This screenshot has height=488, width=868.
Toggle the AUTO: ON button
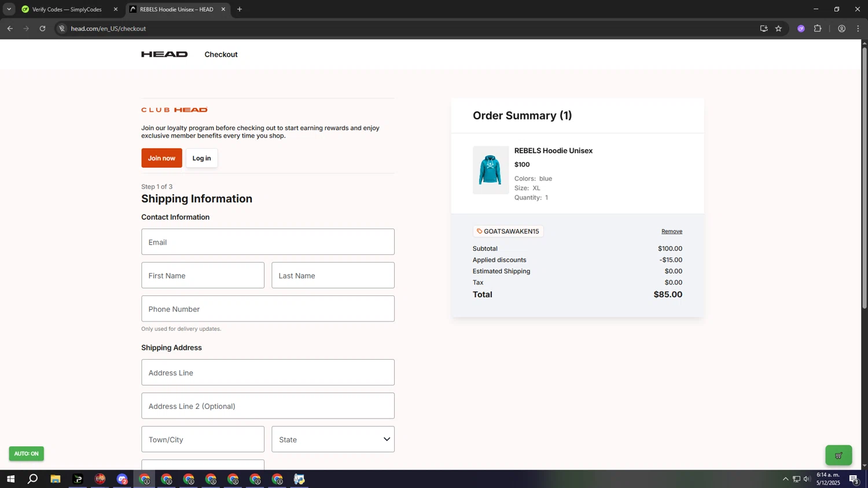pos(26,454)
